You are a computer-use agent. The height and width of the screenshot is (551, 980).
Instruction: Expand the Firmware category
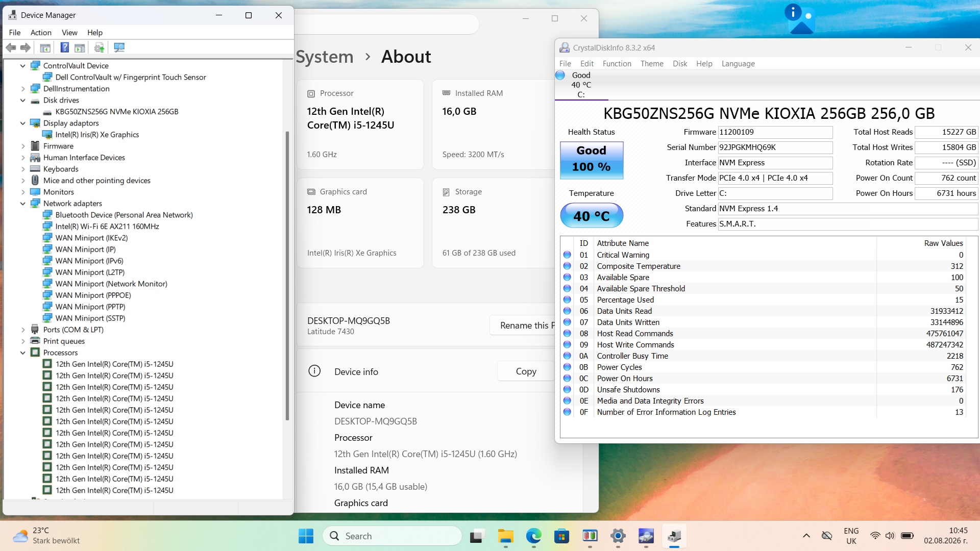(22, 146)
